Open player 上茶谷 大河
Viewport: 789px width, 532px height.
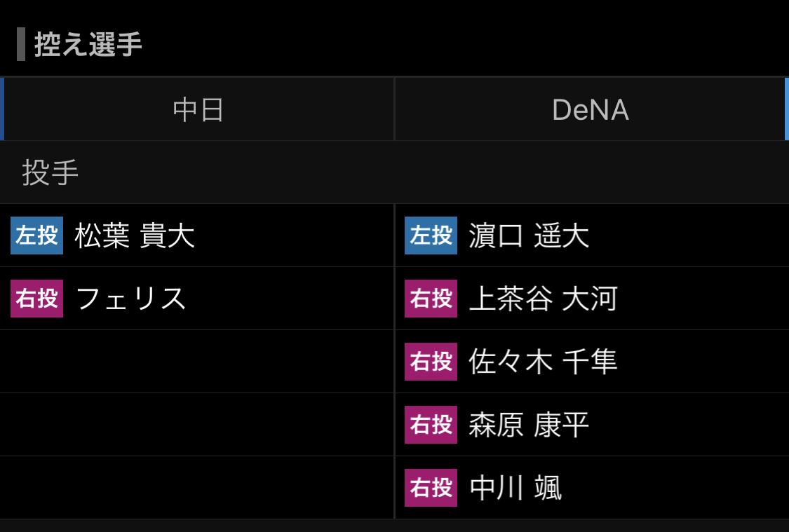543,299
